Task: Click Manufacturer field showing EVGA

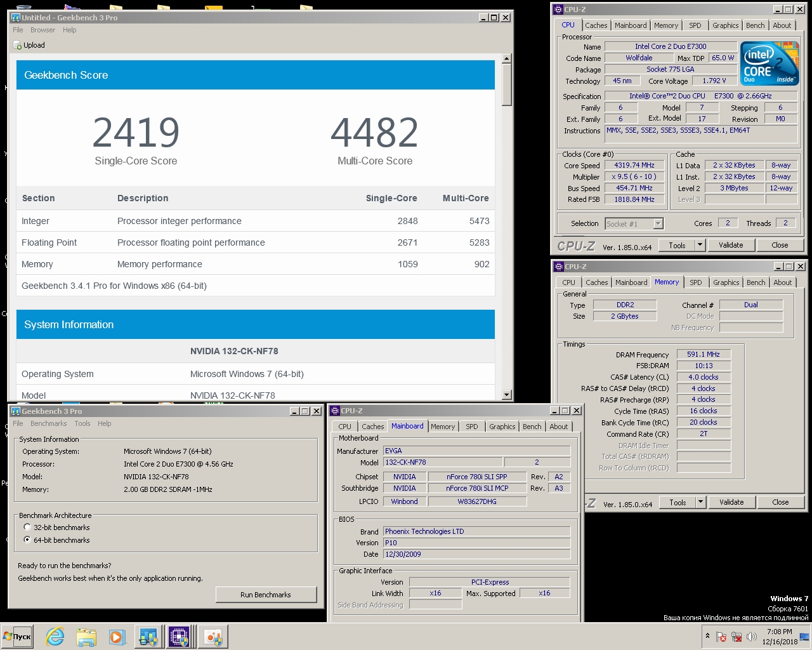Action: pyautogui.click(x=476, y=451)
